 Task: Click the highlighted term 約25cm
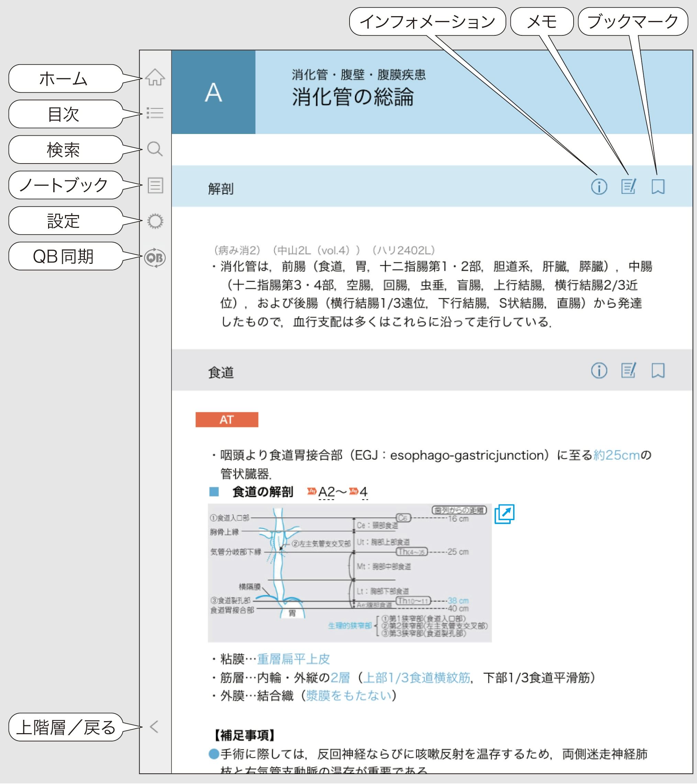click(616, 455)
